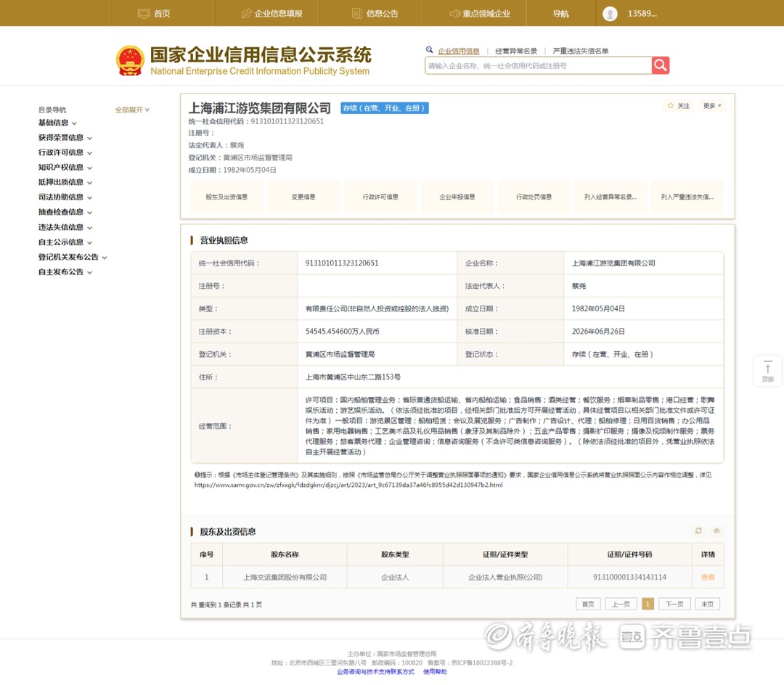Click the refresh icon in shareholder section
The height and width of the screenshot is (685, 784).
698,530
